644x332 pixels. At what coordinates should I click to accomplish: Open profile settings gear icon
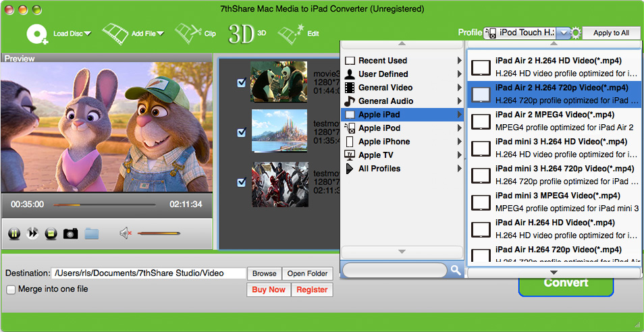576,33
